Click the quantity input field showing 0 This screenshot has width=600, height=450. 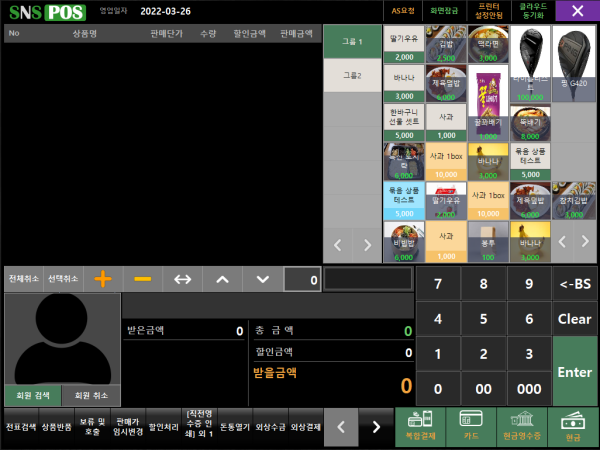pyautogui.click(x=301, y=280)
